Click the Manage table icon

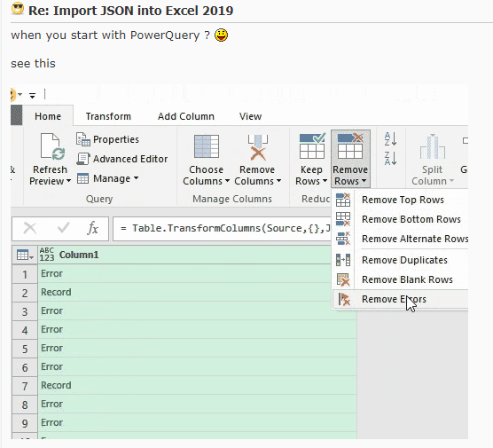(x=83, y=178)
